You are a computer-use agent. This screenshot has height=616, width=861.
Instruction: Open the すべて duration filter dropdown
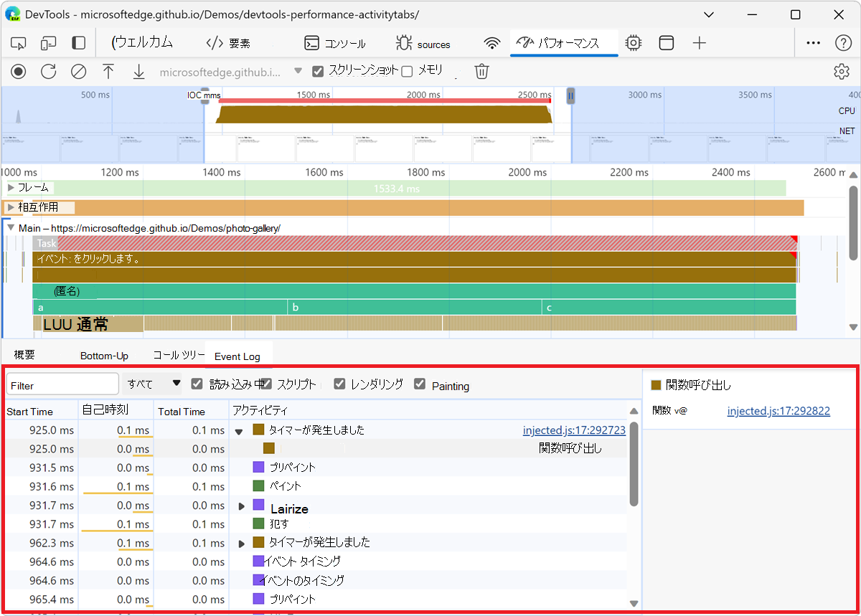pyautogui.click(x=153, y=384)
